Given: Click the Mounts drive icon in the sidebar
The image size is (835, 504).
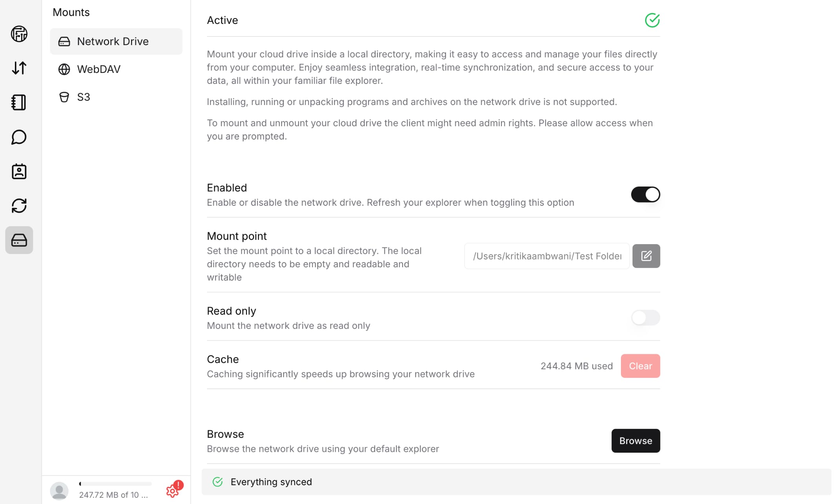Looking at the screenshot, I should [19, 240].
